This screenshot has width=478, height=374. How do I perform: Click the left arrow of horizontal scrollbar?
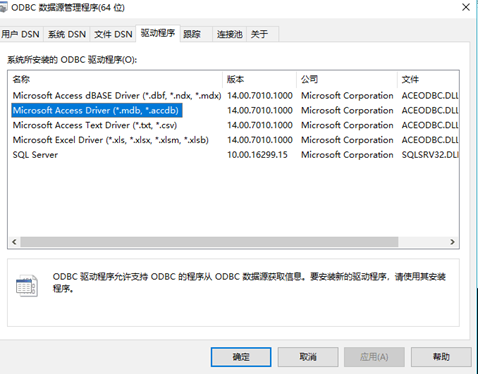coord(14,242)
